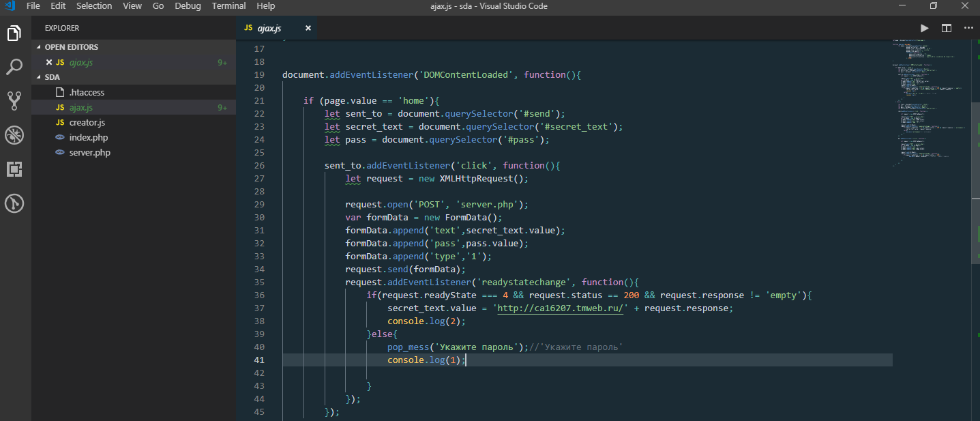Select ajax.js in the SDA tree
This screenshot has width=980, height=421.
[134, 108]
